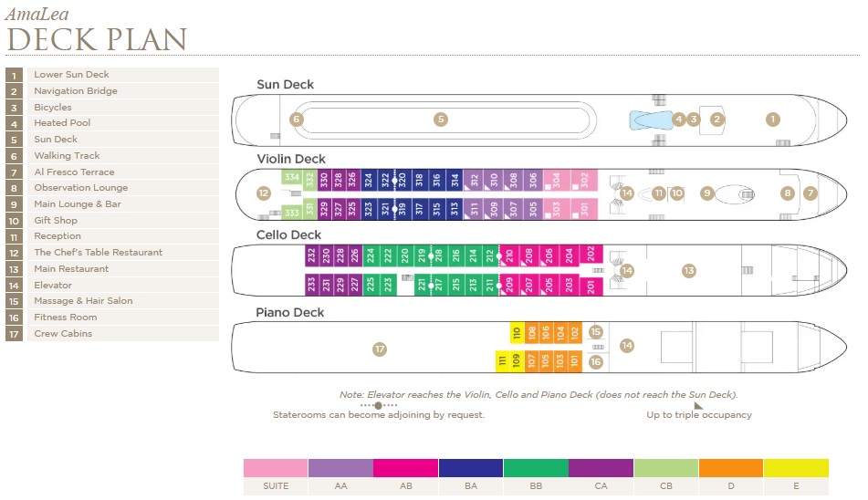The width and height of the screenshot is (868, 500).
Task: Click the pink SUITE category color swatch
Action: click(x=276, y=468)
